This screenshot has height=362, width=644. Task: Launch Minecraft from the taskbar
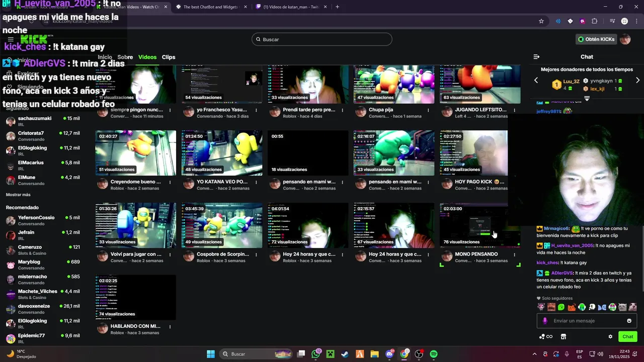330,354
